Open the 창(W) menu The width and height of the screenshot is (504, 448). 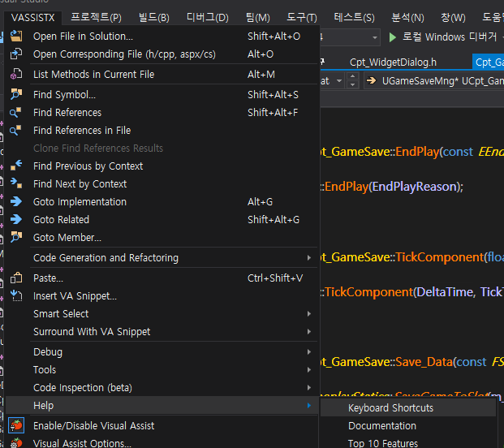click(x=453, y=17)
